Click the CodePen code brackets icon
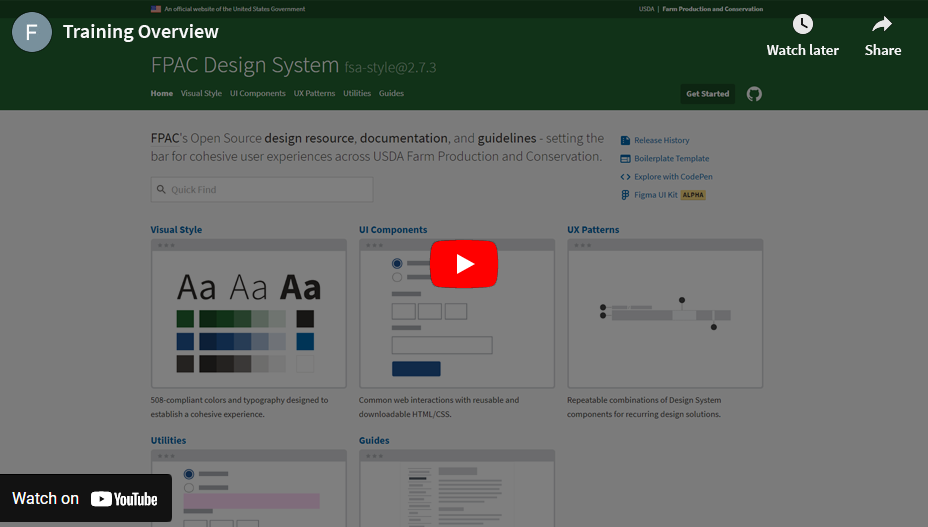Image resolution: width=928 pixels, height=527 pixels. 625,176
